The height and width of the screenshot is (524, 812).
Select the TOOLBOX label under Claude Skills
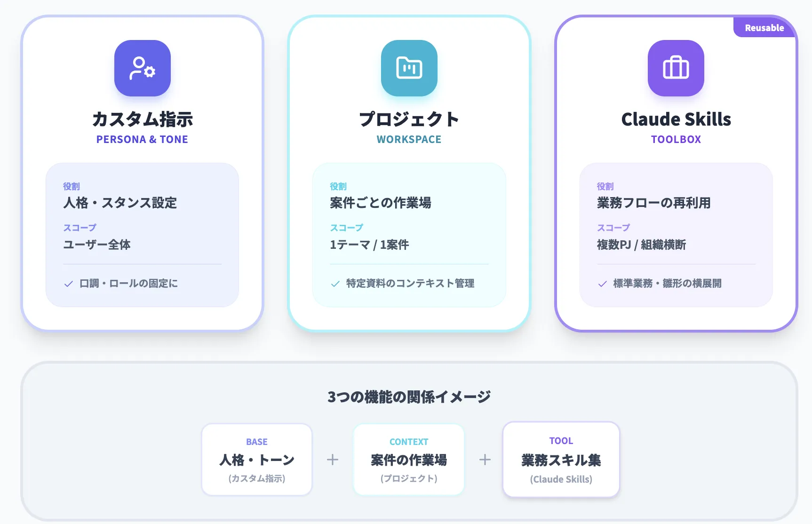coord(676,139)
